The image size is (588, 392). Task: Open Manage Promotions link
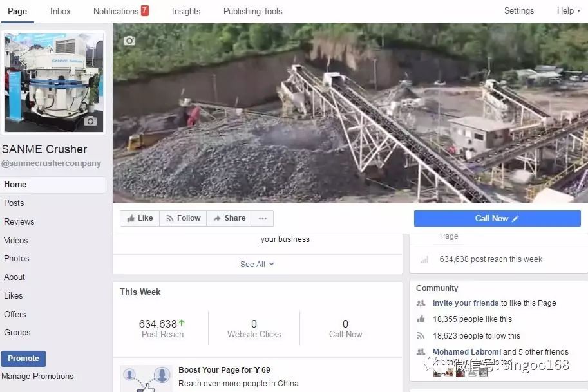point(37,377)
